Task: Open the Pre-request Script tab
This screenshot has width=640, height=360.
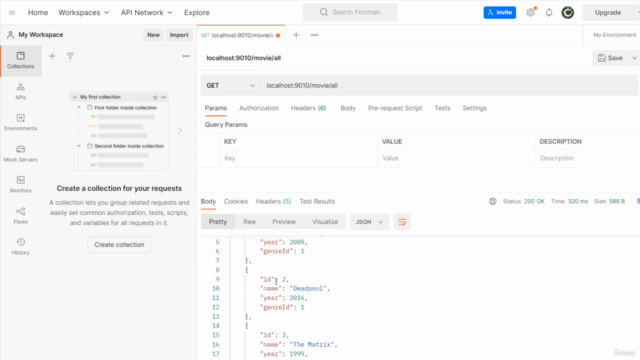Action: click(x=395, y=108)
